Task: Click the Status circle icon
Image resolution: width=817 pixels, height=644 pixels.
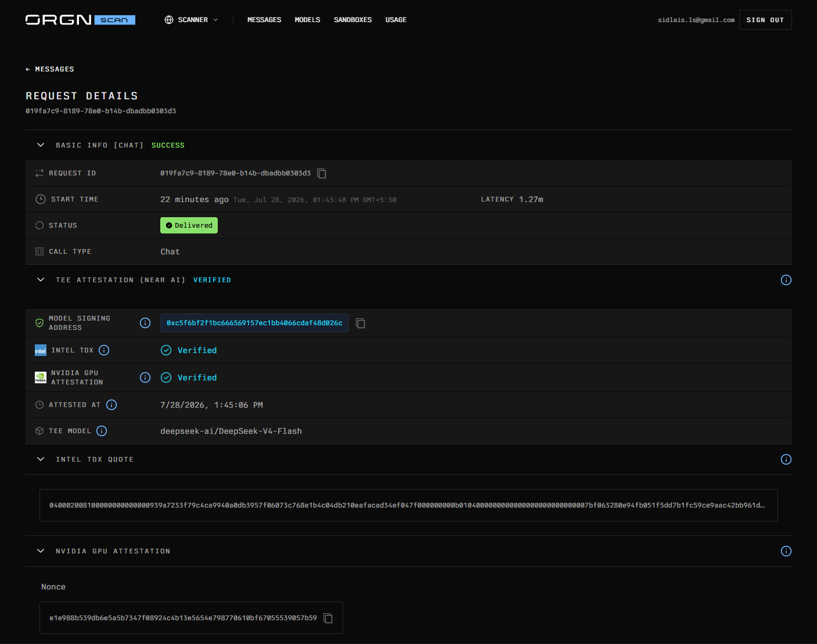Action: (39, 225)
